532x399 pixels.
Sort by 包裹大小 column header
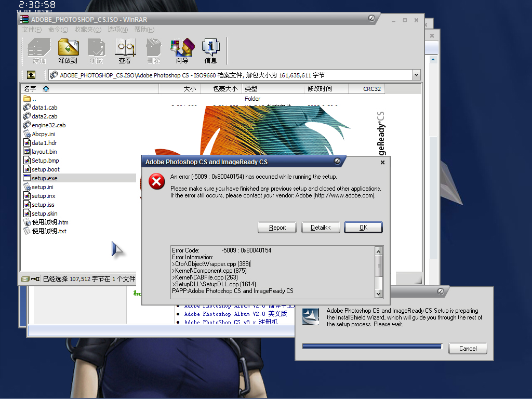pyautogui.click(x=221, y=88)
